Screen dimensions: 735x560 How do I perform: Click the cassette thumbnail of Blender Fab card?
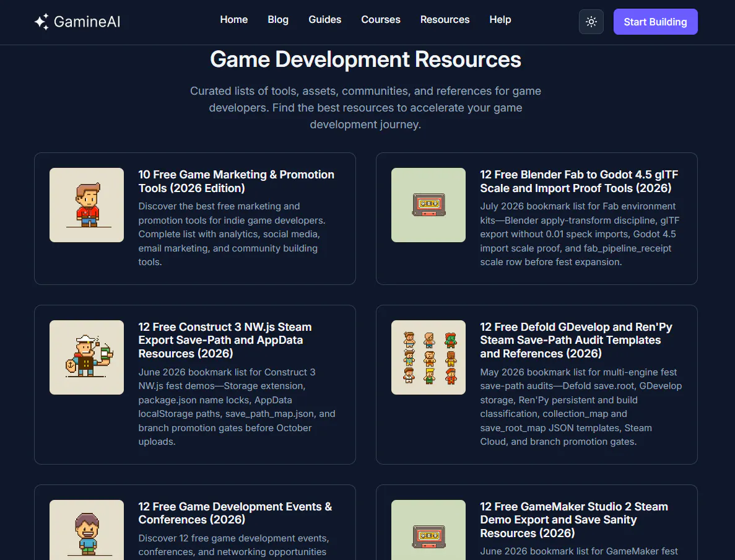428,205
